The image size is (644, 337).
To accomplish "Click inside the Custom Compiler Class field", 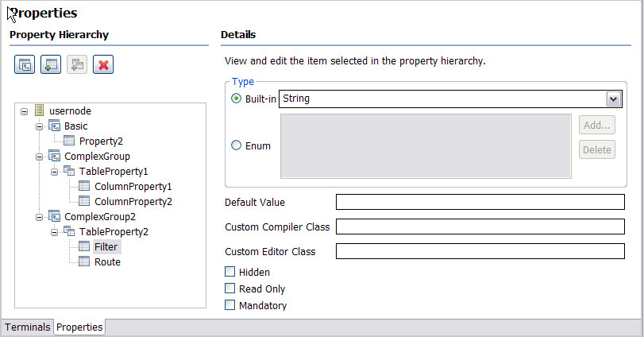I will [480, 227].
